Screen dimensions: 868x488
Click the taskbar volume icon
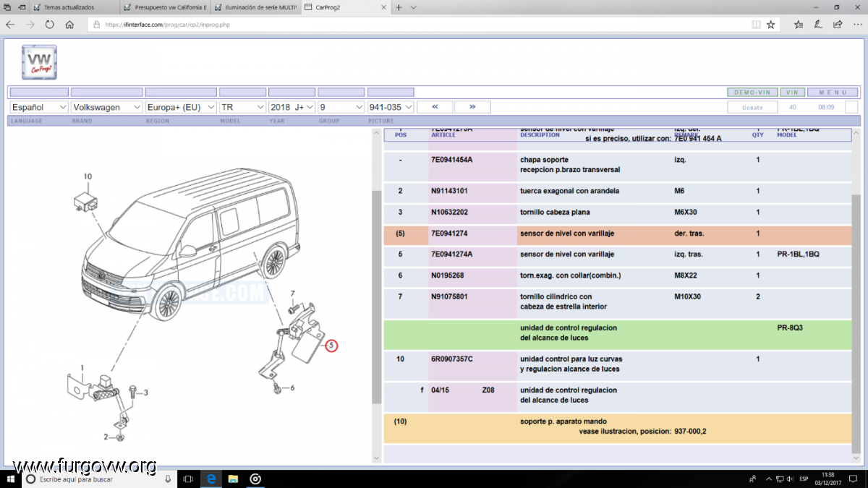pyautogui.click(x=790, y=479)
